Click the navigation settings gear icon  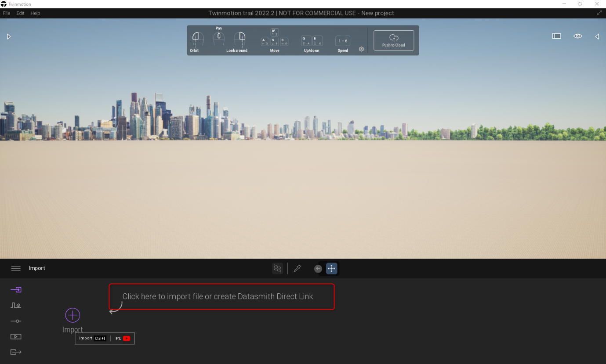(361, 49)
